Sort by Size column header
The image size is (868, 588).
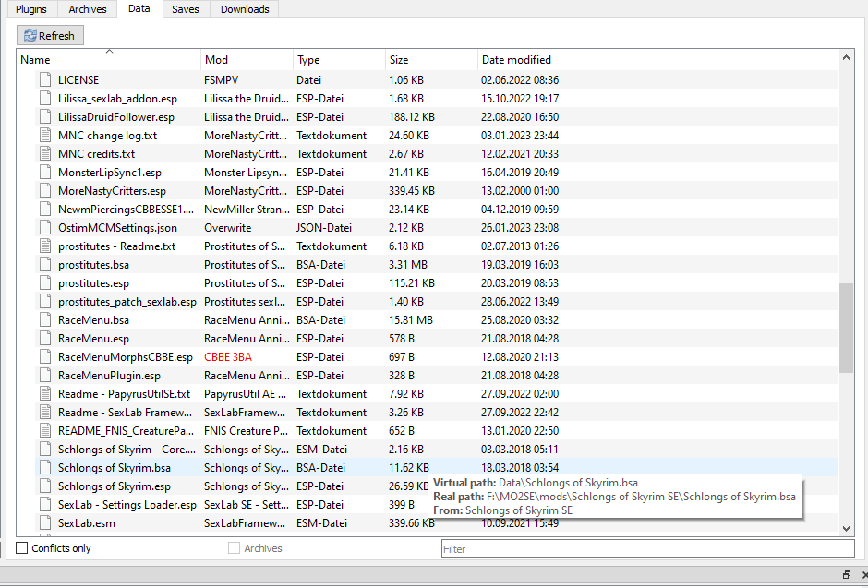tap(431, 60)
